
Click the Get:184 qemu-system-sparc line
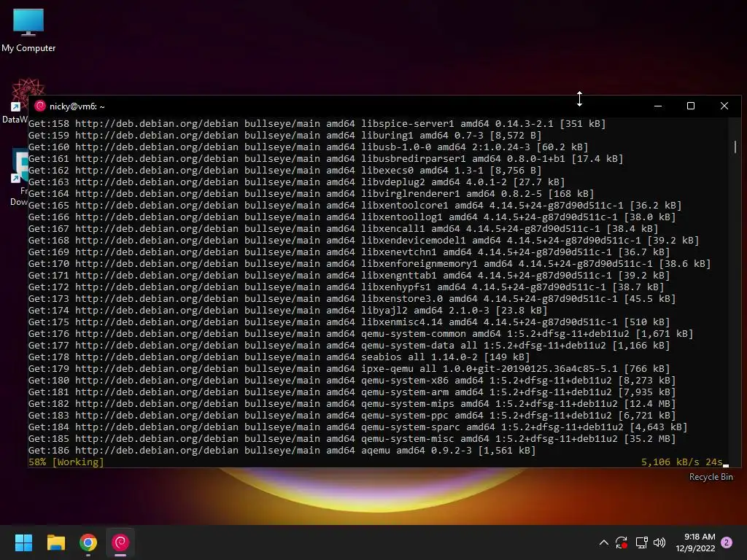tap(357, 427)
